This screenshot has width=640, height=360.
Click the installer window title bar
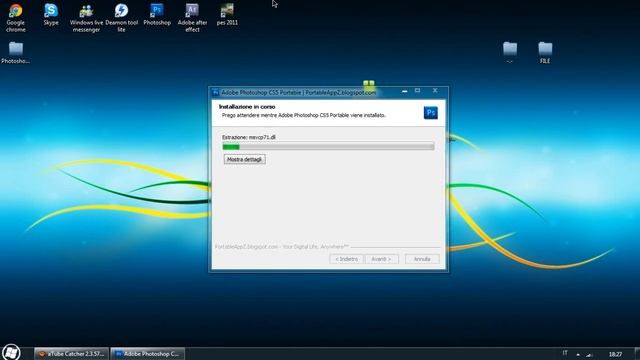(x=328, y=93)
